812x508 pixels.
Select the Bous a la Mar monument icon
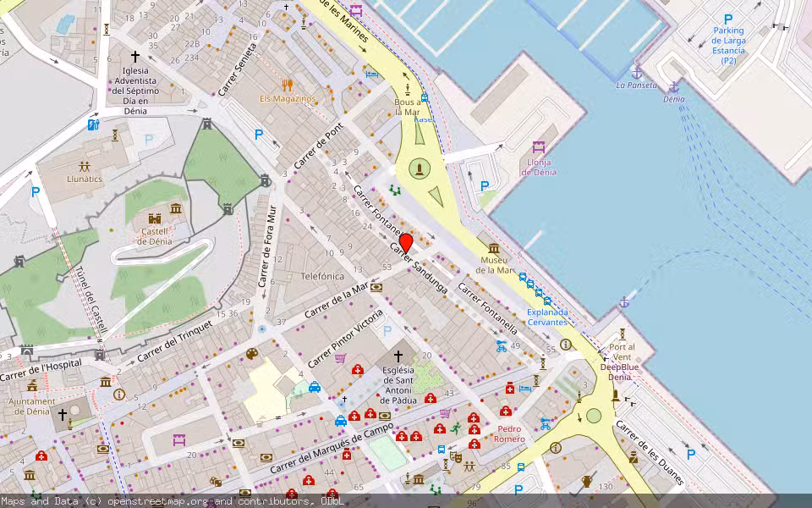coord(408,90)
